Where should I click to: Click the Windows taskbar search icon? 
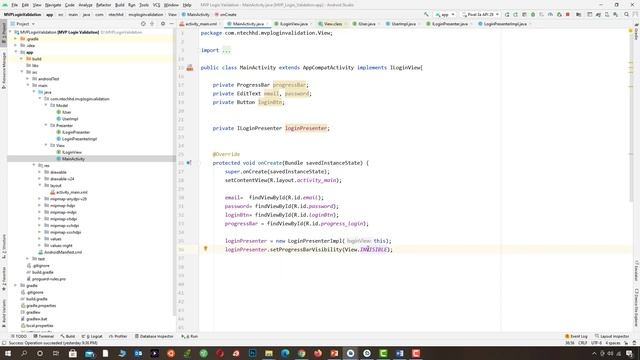[x=24, y=353]
